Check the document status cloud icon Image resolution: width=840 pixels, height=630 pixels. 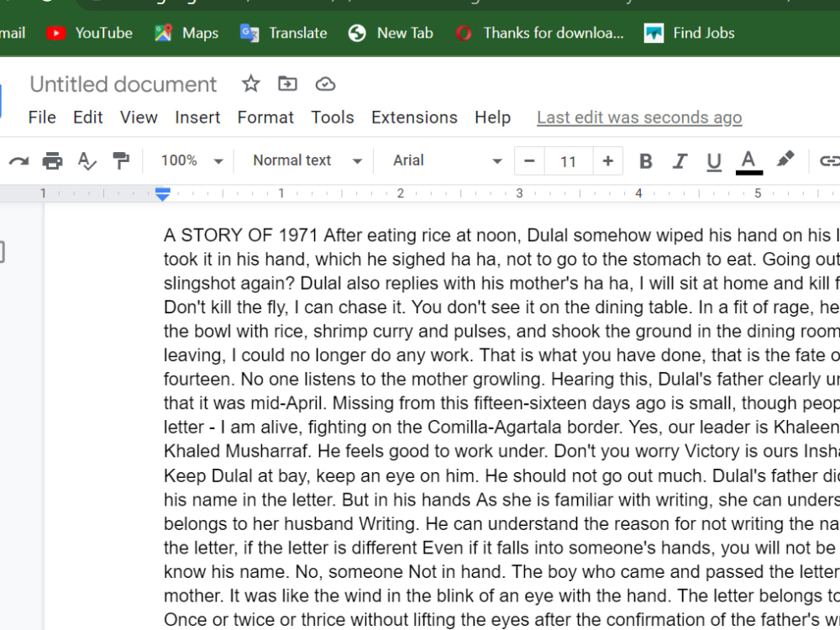(325, 84)
